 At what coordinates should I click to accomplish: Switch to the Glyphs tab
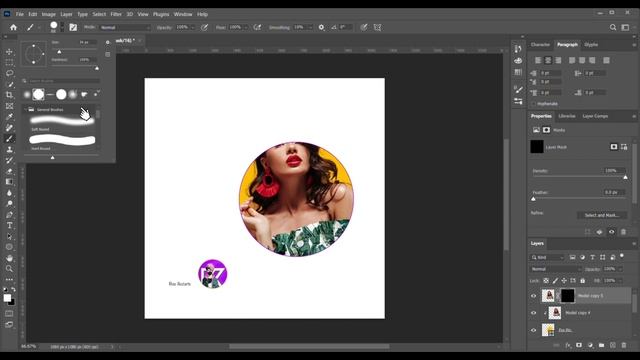pyautogui.click(x=591, y=44)
